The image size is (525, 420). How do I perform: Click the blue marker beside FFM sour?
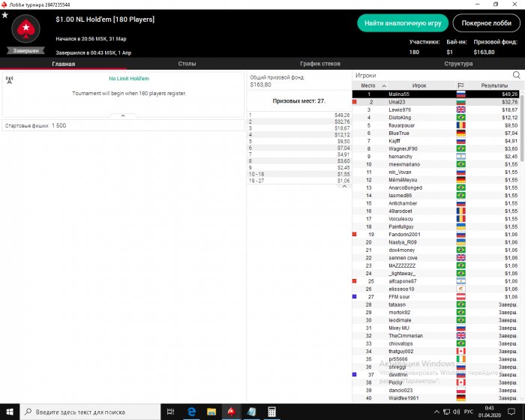tap(355, 296)
